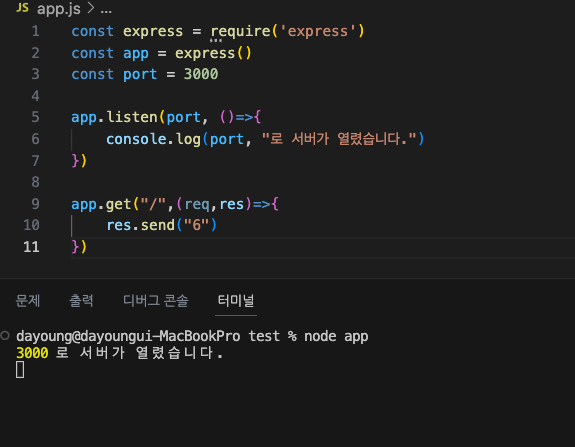Click the 'app' variable name on line 2

(136, 54)
